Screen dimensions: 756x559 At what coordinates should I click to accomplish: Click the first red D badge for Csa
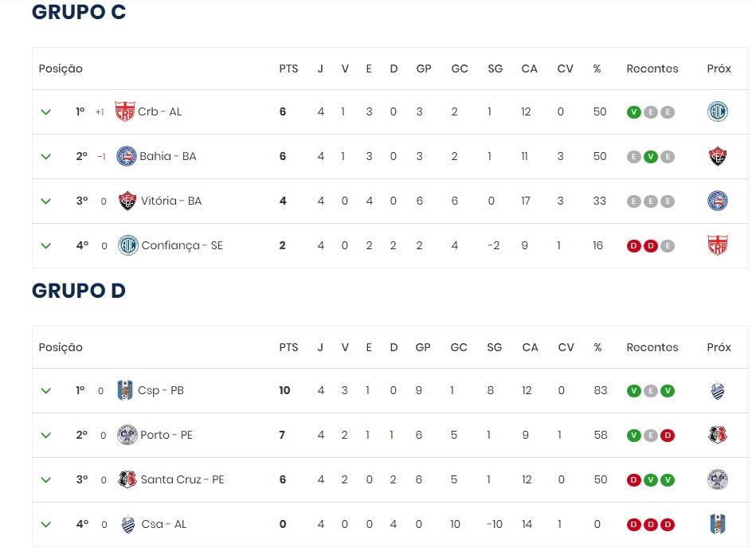[x=633, y=524]
